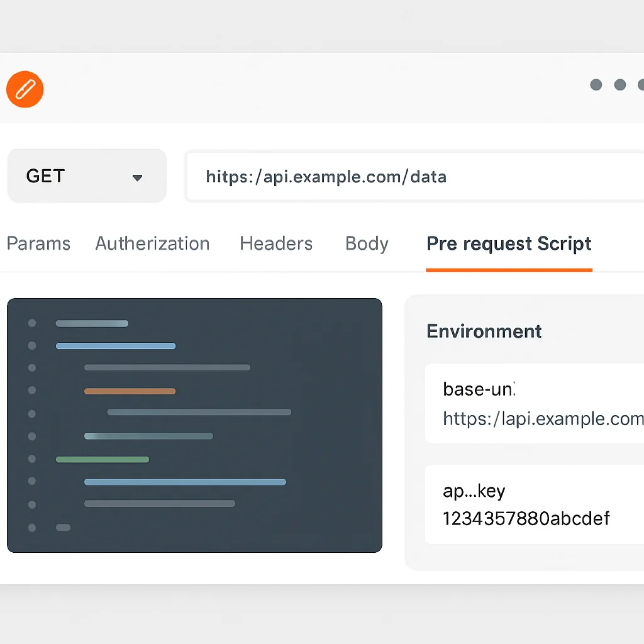The width and height of the screenshot is (644, 644).
Task: Click the request URL input field
Action: [x=415, y=177]
